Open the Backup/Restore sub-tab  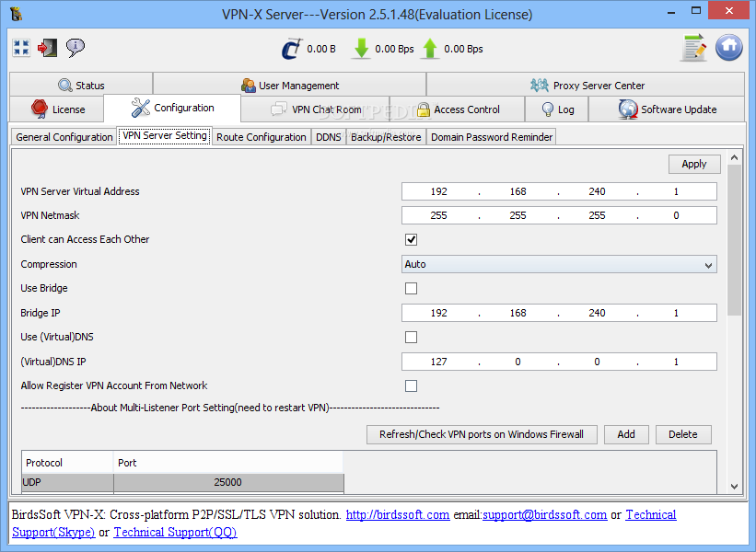pos(386,137)
